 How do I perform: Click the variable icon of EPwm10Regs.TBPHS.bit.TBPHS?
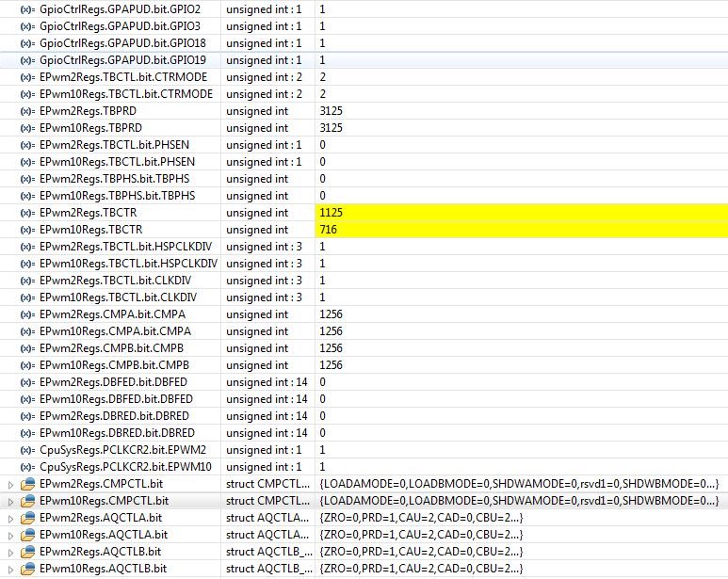pyautogui.click(x=28, y=196)
